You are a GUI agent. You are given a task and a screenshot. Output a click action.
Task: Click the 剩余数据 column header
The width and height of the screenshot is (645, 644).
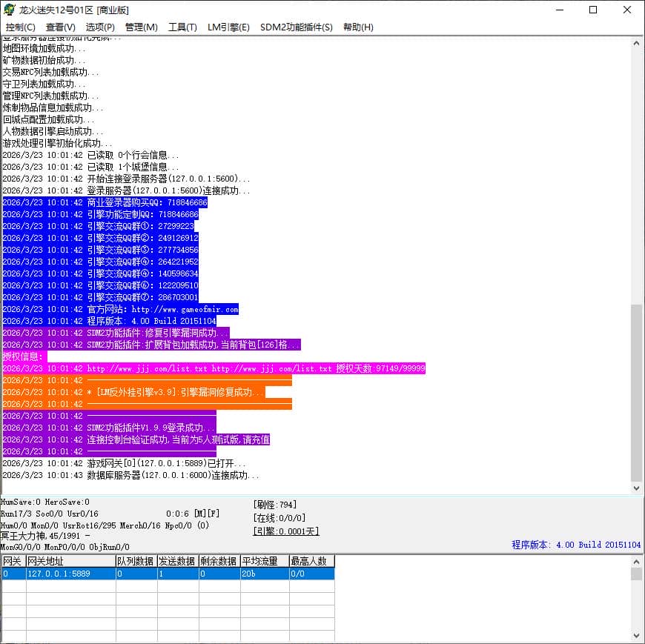coord(219,561)
